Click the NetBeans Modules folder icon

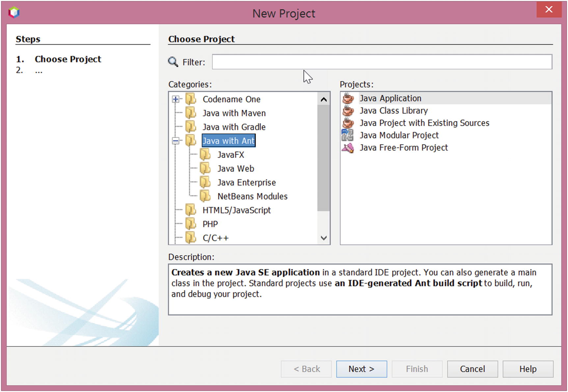point(205,196)
